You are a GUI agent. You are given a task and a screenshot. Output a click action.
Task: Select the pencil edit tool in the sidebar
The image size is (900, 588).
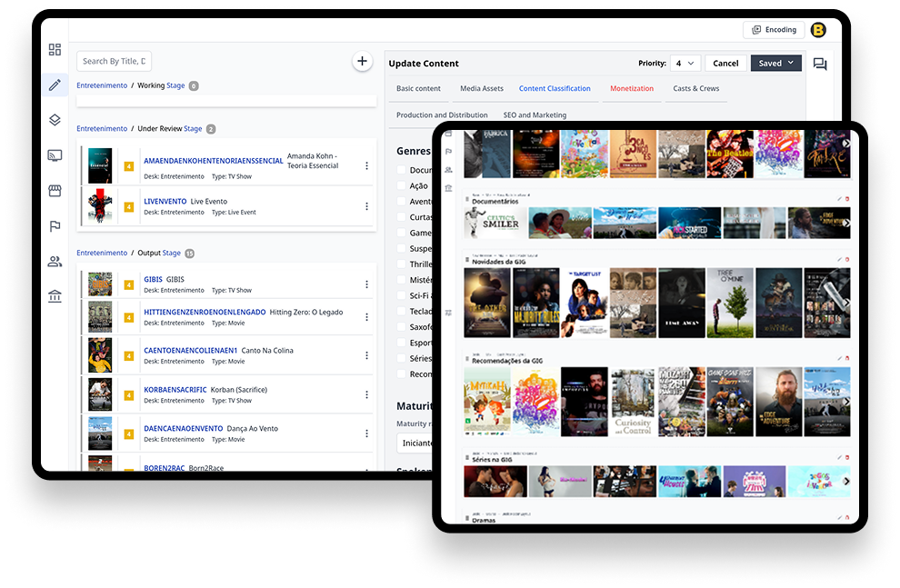(x=55, y=85)
